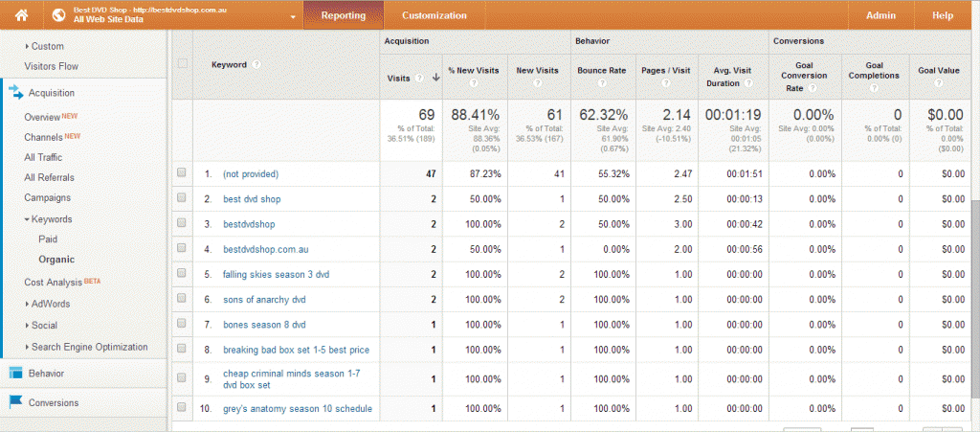Check the box for the (not provided) row
Screen dimensions: 980x432
coord(182,173)
